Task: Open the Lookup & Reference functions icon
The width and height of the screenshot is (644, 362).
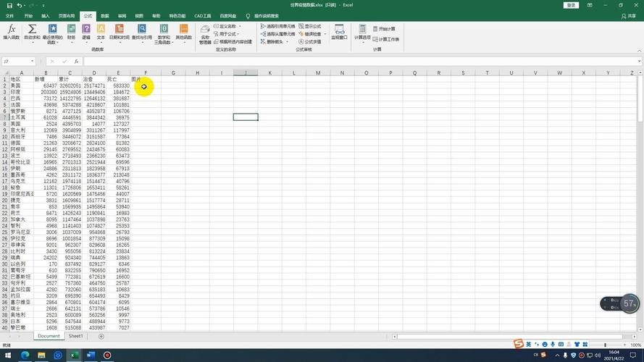Action: coord(142,29)
